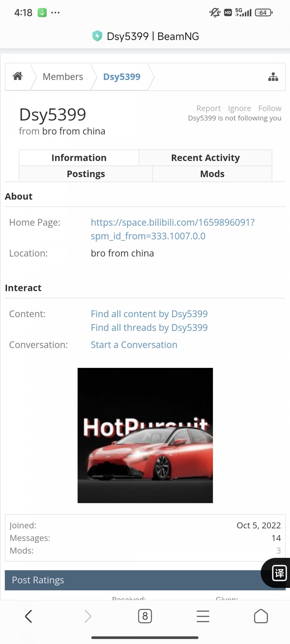This screenshot has width=290, height=644.
Task: Go to the browser home page icon
Action: [261, 616]
